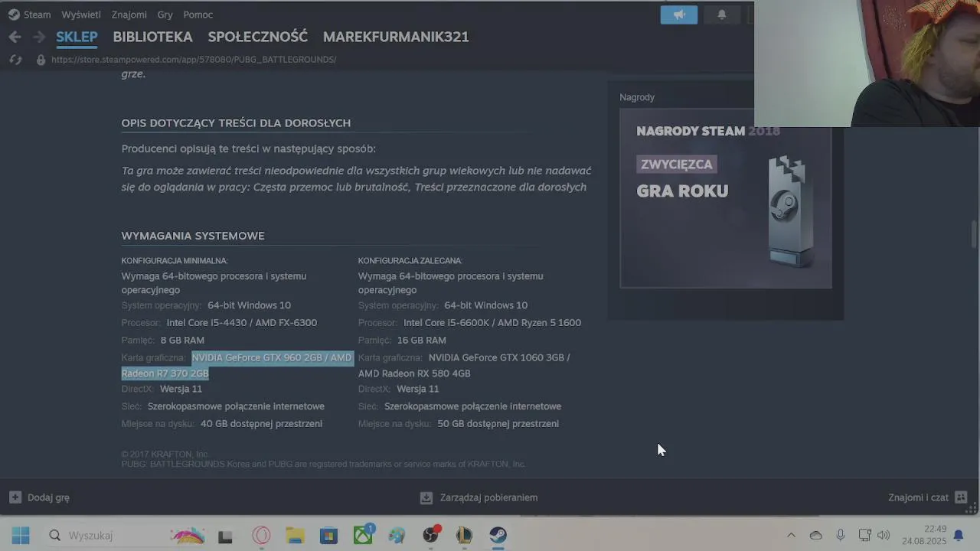Click the colorful widget icon beside search
Viewport: 980px width, 551px height.
click(x=188, y=536)
